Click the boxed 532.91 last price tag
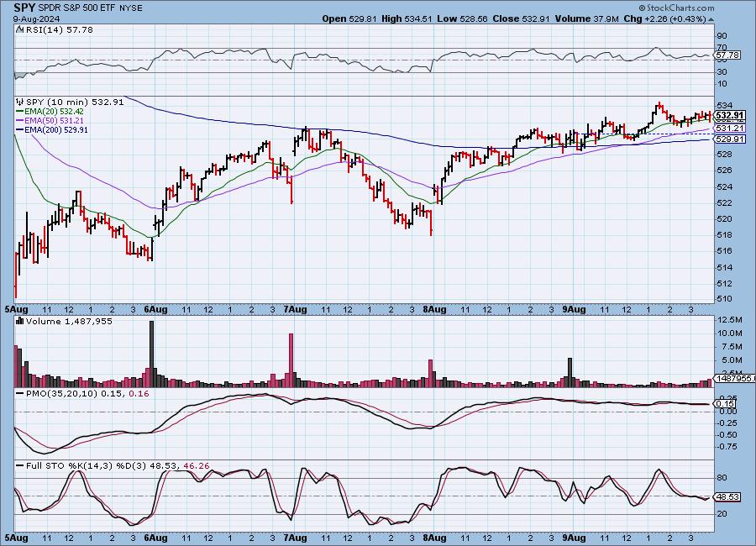 click(x=730, y=115)
